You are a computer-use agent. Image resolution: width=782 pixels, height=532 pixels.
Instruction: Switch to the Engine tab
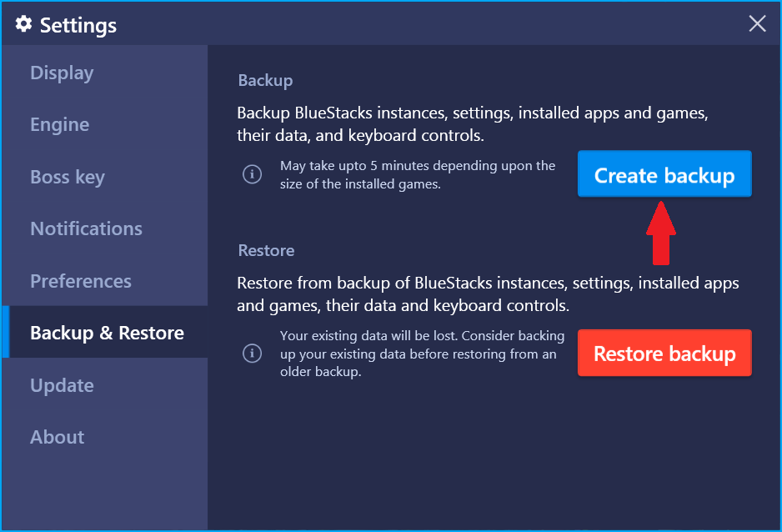(105, 124)
